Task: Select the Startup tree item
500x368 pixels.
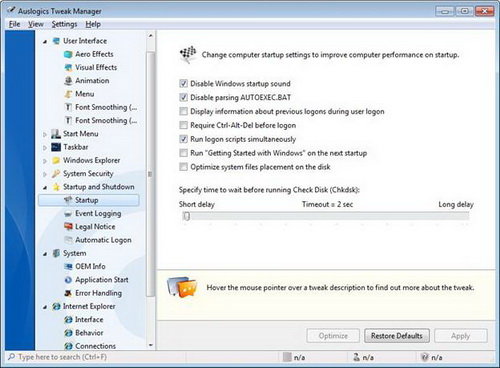Action: click(x=89, y=200)
